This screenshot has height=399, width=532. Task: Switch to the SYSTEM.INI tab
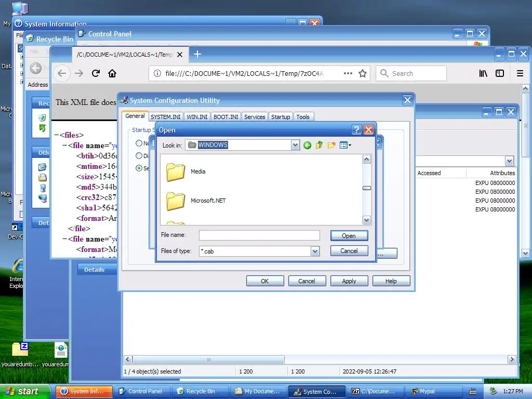pos(166,117)
